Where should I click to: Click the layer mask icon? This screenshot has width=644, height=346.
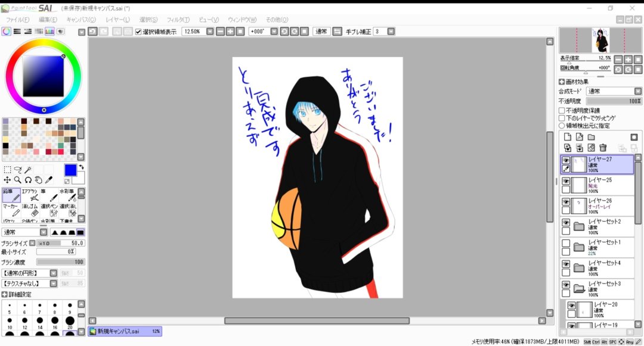click(634, 137)
